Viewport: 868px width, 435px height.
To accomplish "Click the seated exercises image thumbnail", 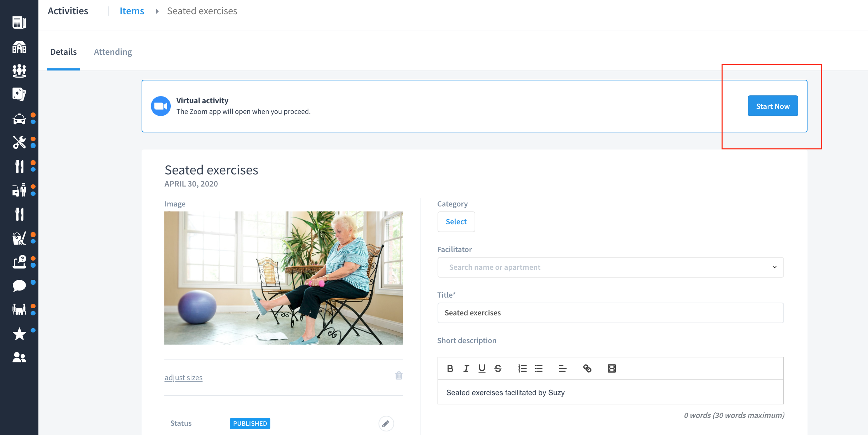I will 284,278.
